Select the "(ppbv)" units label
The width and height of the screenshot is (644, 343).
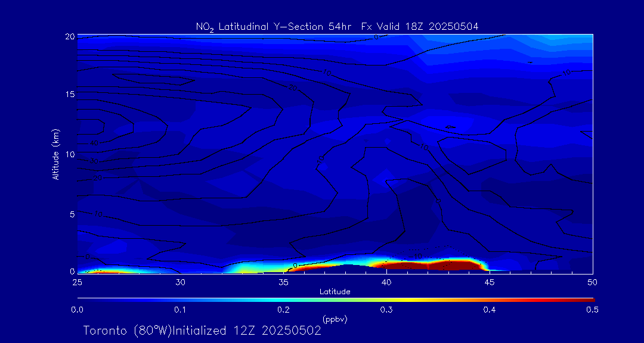pyautogui.click(x=335, y=320)
